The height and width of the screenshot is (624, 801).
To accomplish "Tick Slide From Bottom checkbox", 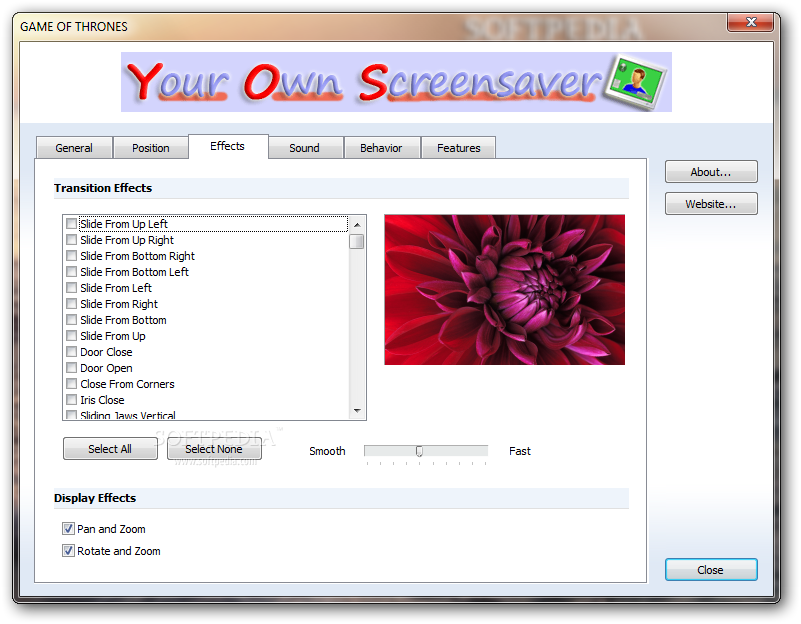I will 72,320.
